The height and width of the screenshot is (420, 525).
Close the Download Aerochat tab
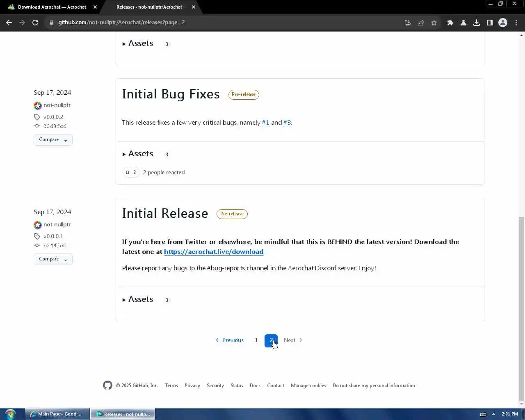click(95, 7)
